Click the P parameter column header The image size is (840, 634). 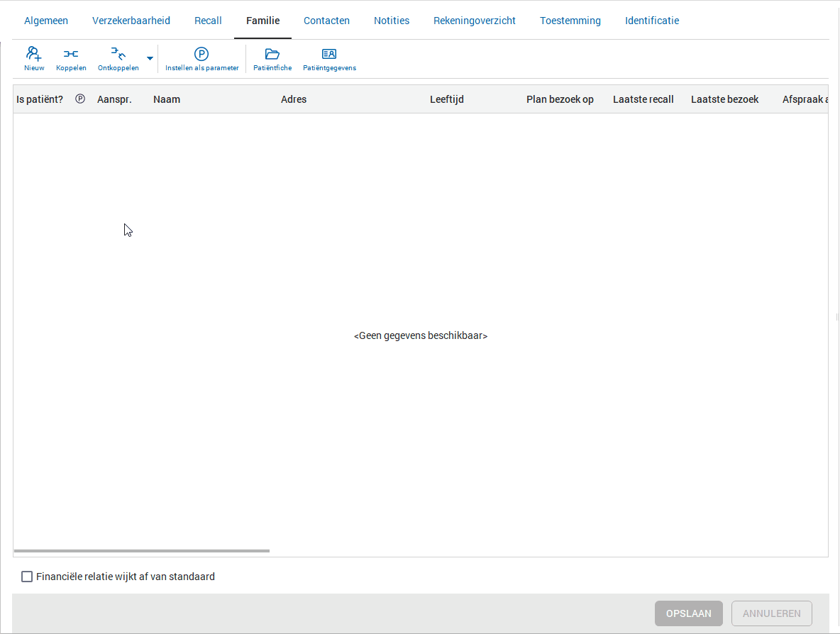pos(80,99)
